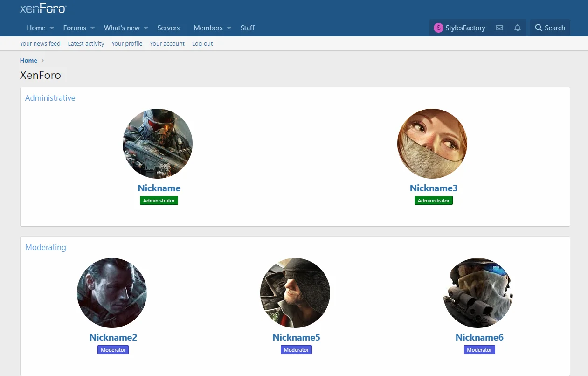Click the Log out link
Image resolution: width=588 pixels, height=376 pixels.
[202, 43]
